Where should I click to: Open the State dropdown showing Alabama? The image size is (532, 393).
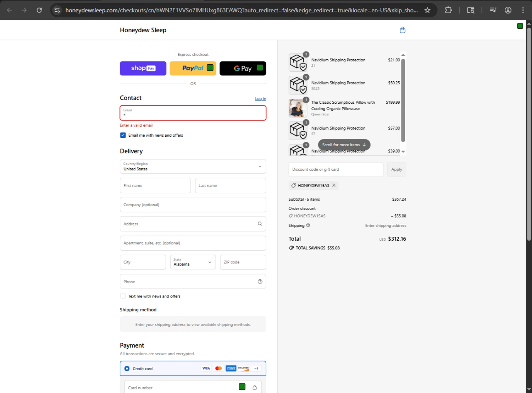[x=193, y=262]
